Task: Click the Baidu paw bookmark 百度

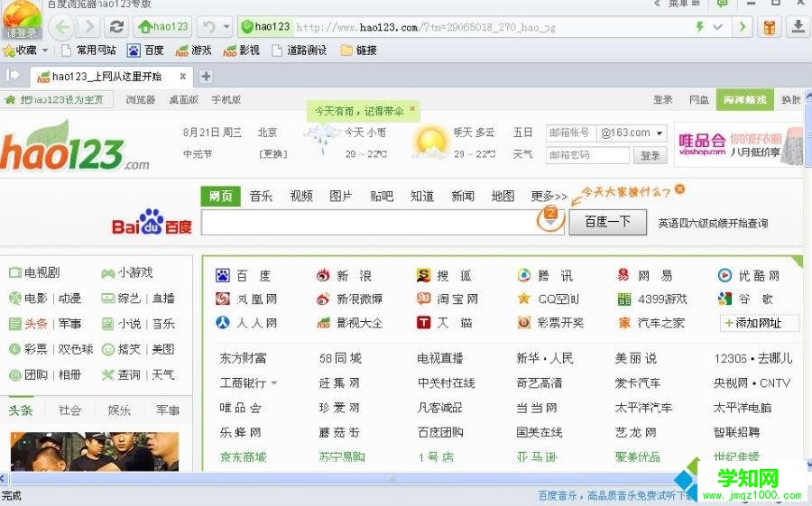Action: pos(145,51)
